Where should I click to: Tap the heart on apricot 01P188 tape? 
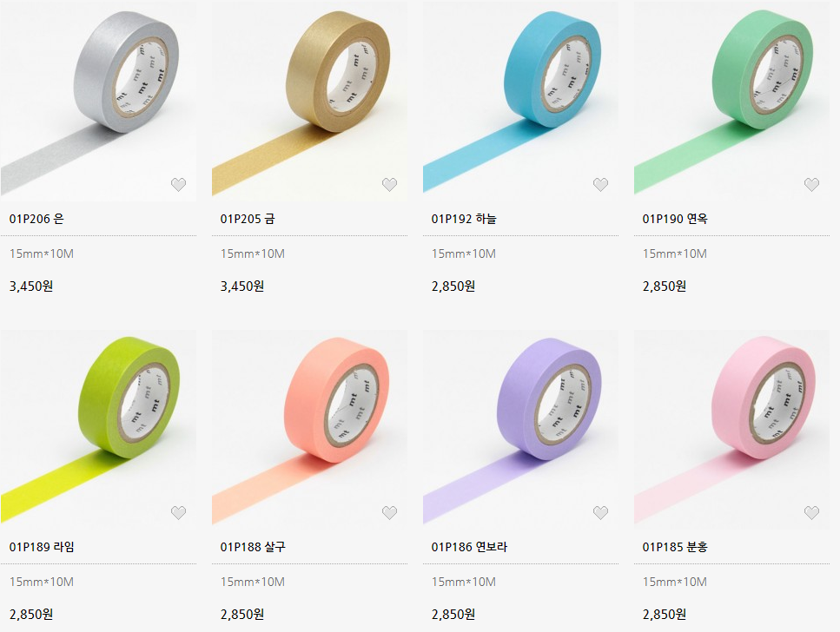389,513
